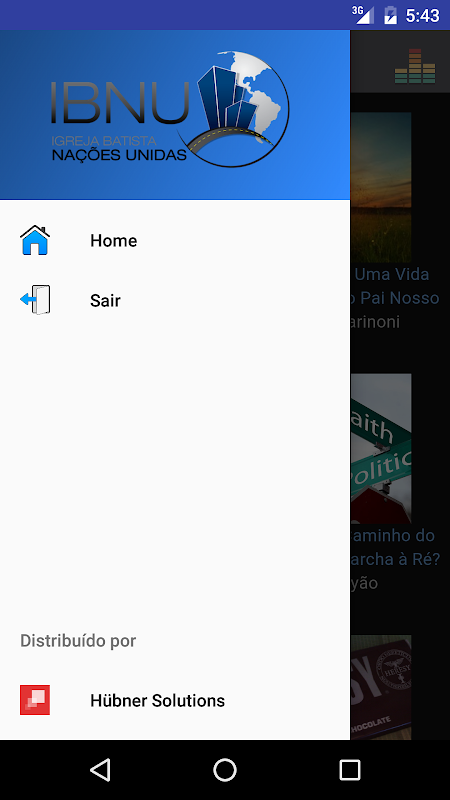Tap the battery status icon
The image size is (450, 800).
[390, 15]
